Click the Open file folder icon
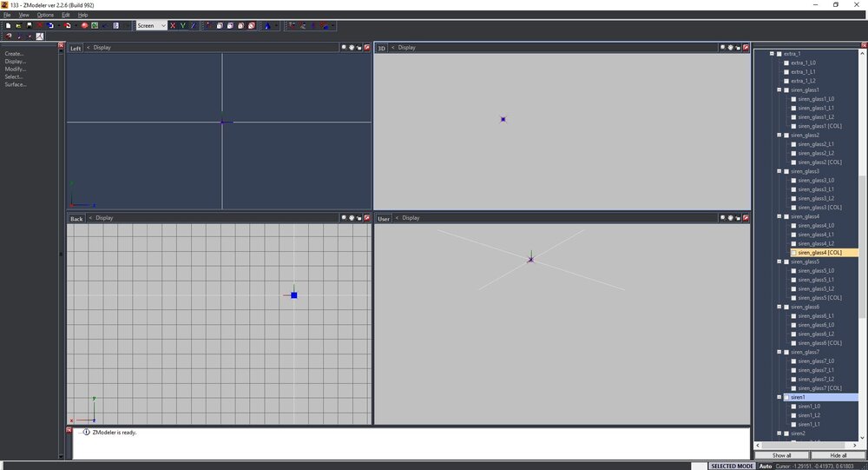 (x=19, y=25)
